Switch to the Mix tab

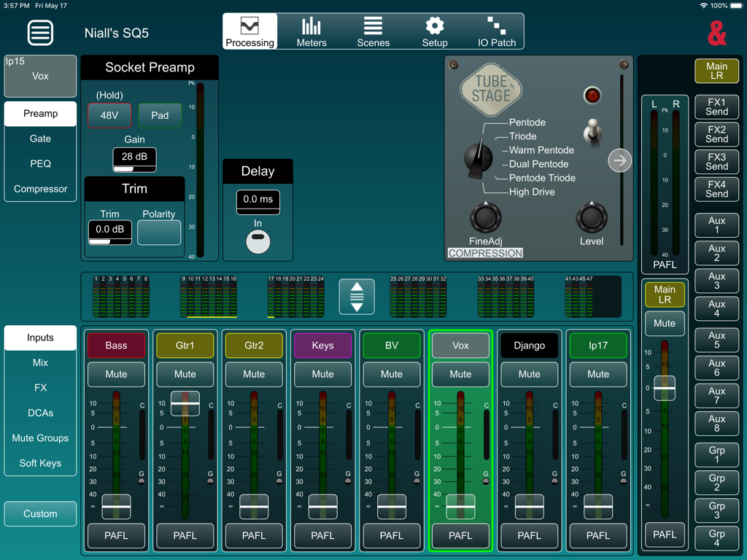point(40,362)
